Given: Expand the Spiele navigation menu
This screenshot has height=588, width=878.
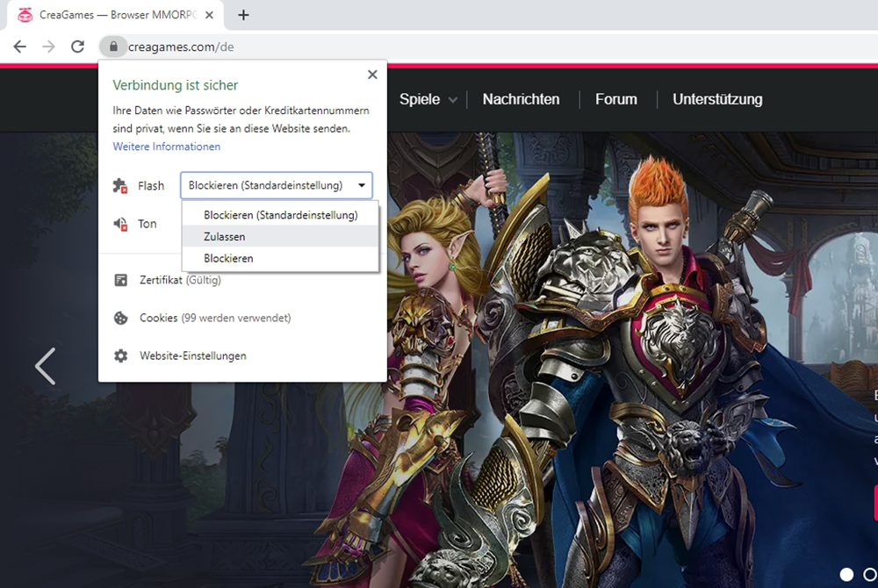Looking at the screenshot, I should (428, 99).
